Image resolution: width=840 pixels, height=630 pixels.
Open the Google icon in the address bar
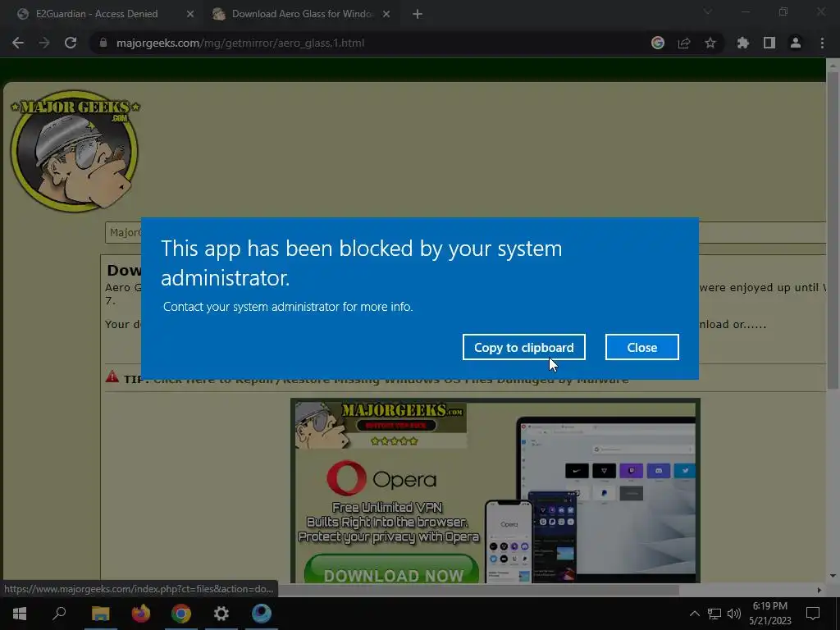tap(658, 43)
